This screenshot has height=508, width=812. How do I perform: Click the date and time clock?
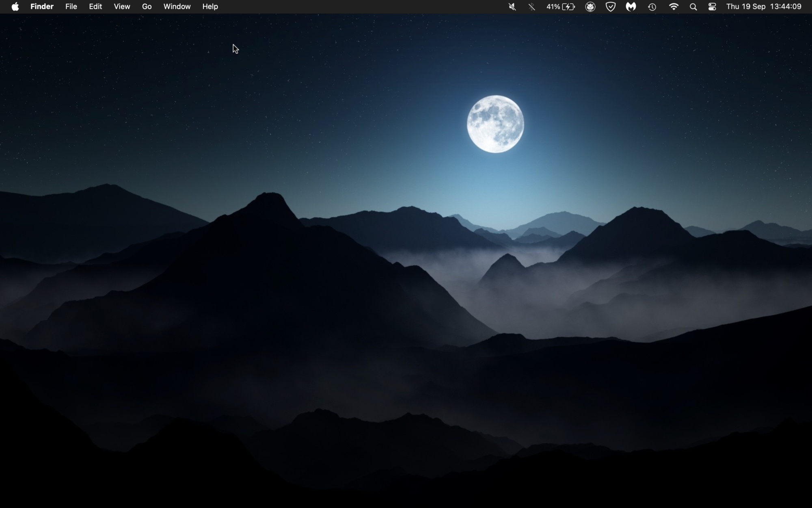click(764, 7)
